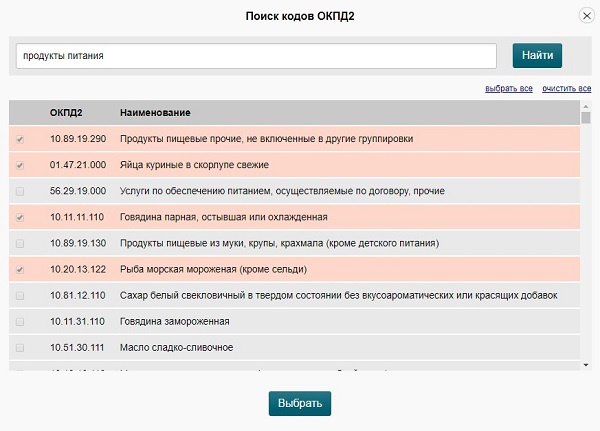This screenshot has height=431, width=600.
Task: Click the scrollbar down arrow
Action: tap(586, 366)
